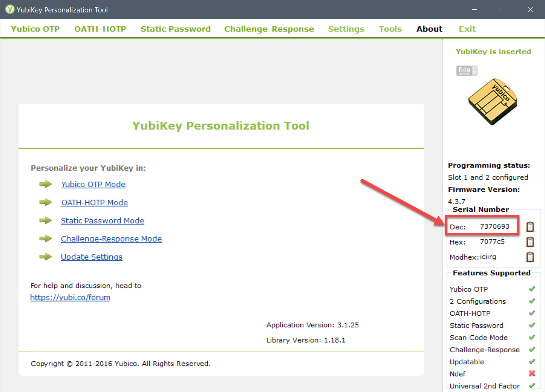Click the Updatable feature checkmark

point(532,362)
